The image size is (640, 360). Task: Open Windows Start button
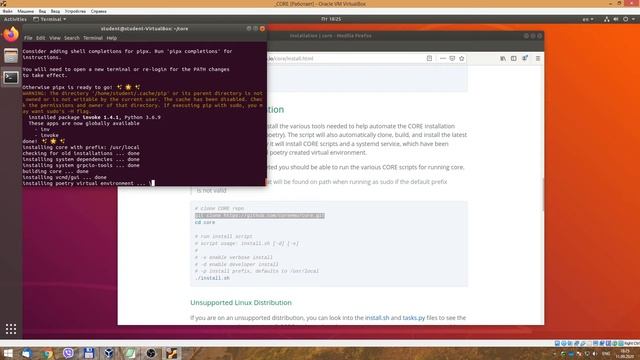click(x=8, y=353)
